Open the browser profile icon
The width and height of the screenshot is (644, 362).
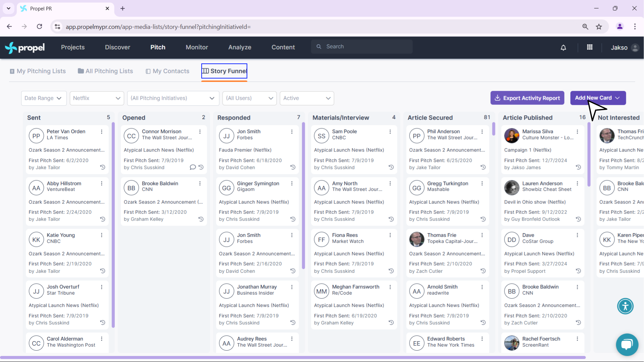pyautogui.click(x=620, y=26)
